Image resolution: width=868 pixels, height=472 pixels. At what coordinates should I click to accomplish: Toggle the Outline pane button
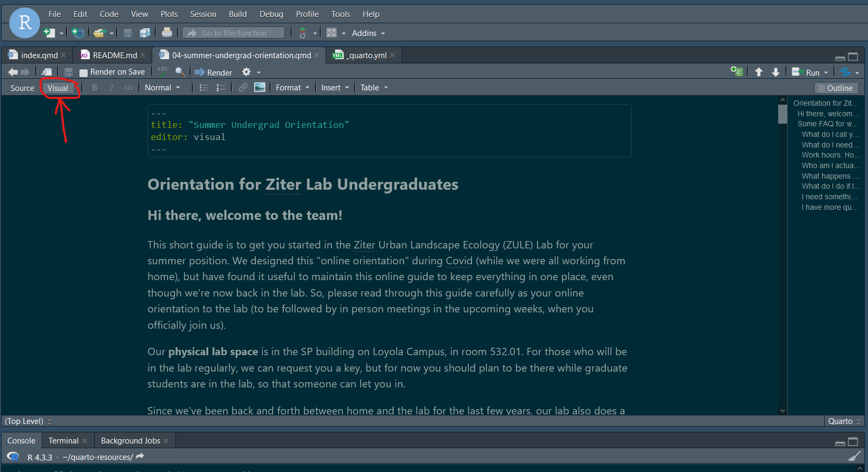coord(836,88)
